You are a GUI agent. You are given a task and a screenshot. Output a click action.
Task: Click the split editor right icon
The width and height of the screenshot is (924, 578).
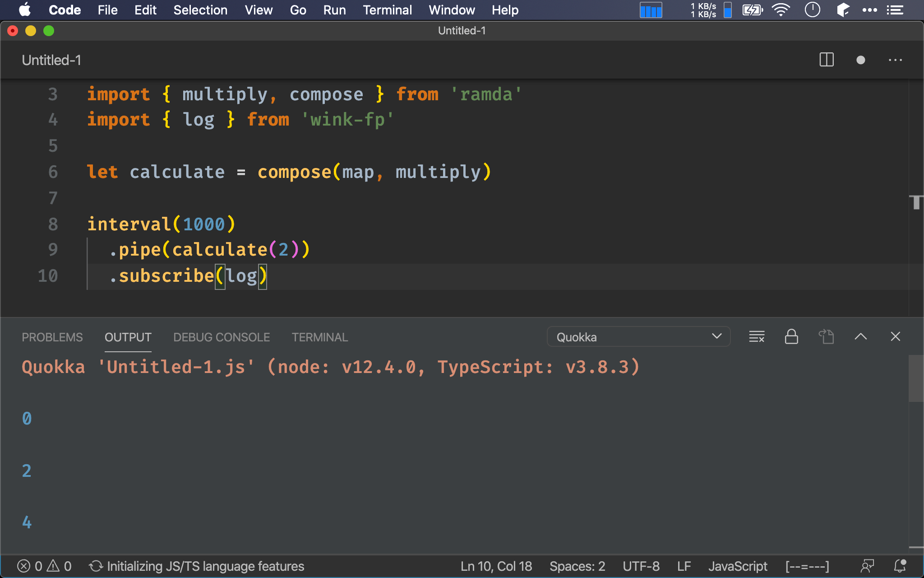click(x=827, y=60)
